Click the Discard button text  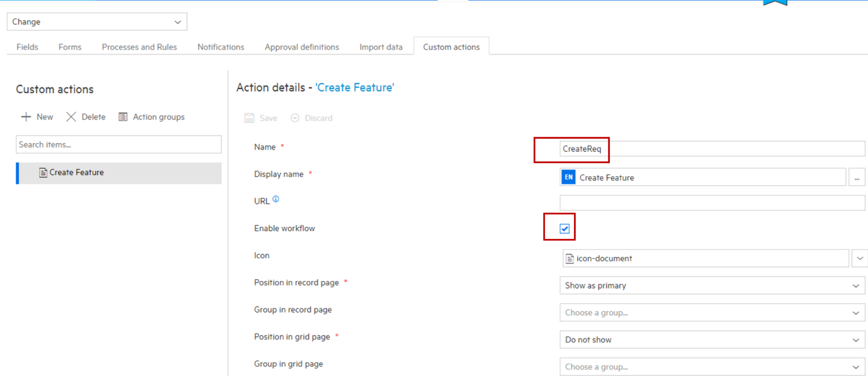(x=319, y=118)
